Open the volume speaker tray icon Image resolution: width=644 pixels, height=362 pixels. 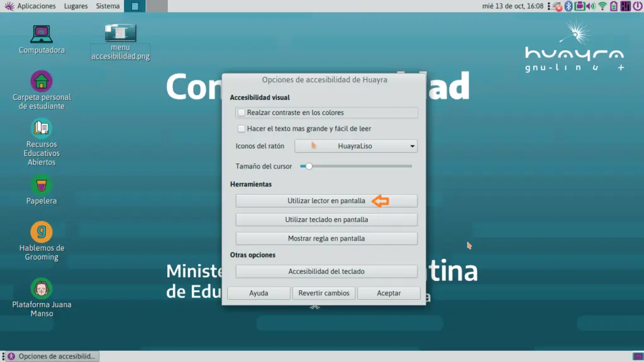(x=591, y=6)
